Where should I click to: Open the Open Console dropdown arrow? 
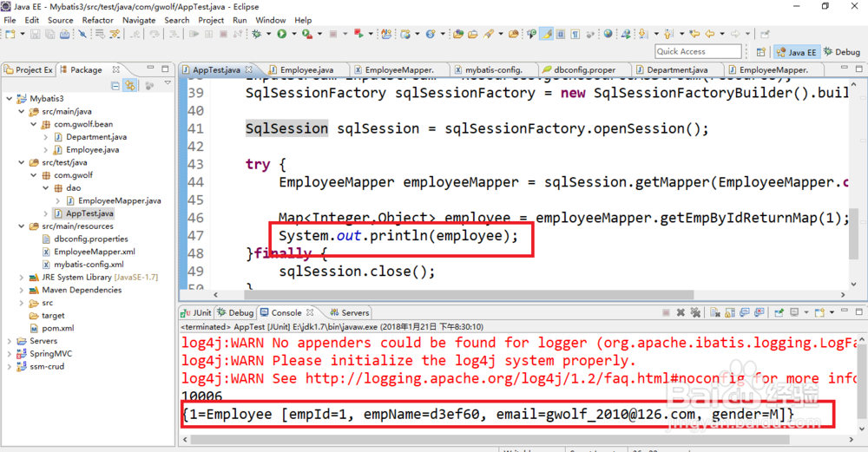pos(832,312)
